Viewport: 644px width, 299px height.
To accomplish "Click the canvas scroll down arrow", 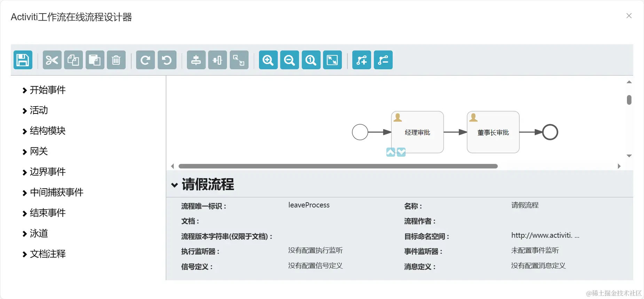I will click(x=629, y=156).
